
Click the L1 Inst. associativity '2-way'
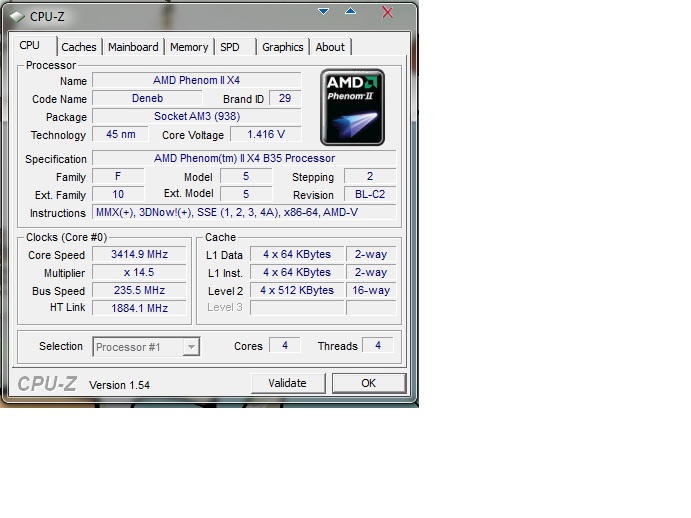click(x=371, y=272)
